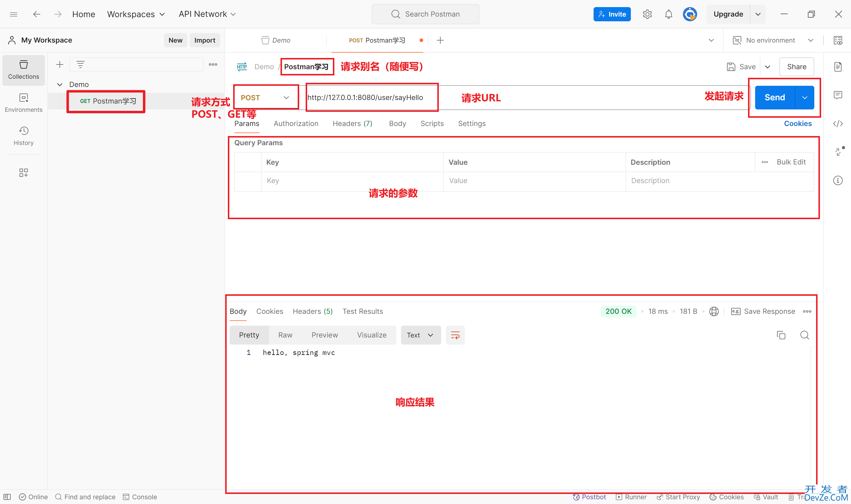Open the Upgrade plan dropdown arrow

(x=758, y=14)
